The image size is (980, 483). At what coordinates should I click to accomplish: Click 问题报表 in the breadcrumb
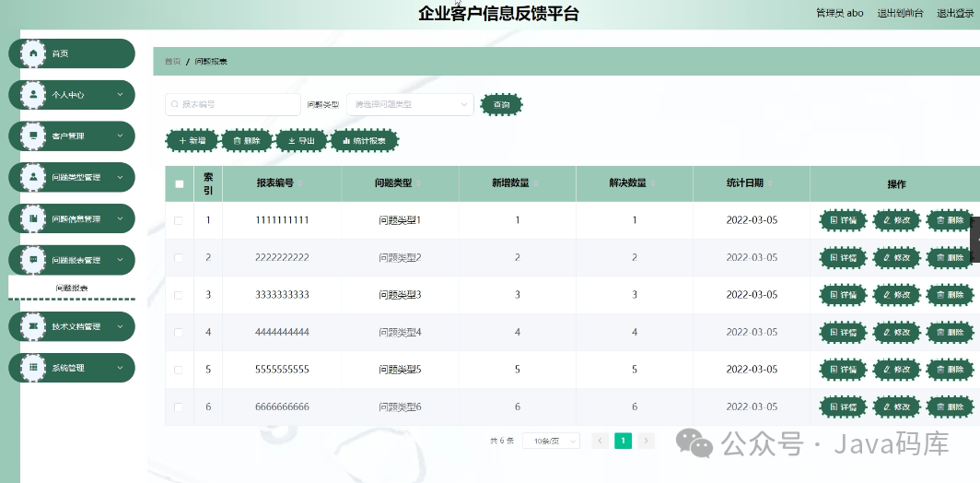211,62
